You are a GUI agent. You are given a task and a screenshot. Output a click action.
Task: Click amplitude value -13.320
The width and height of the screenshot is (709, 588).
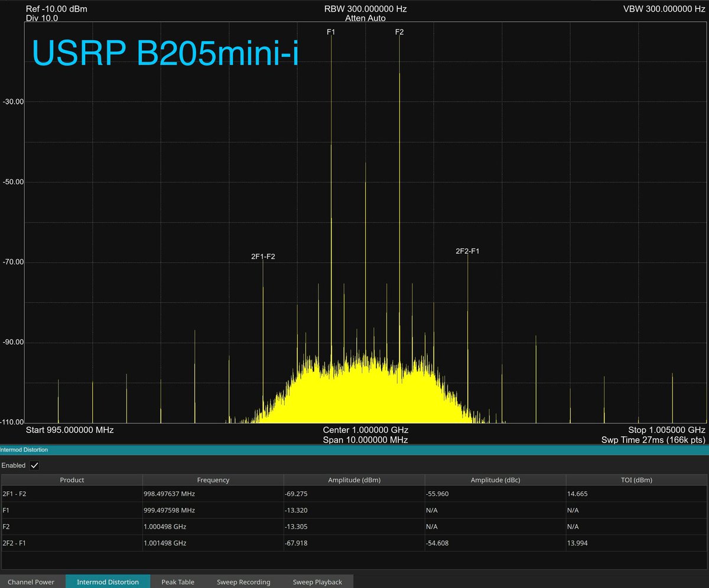[x=297, y=510]
